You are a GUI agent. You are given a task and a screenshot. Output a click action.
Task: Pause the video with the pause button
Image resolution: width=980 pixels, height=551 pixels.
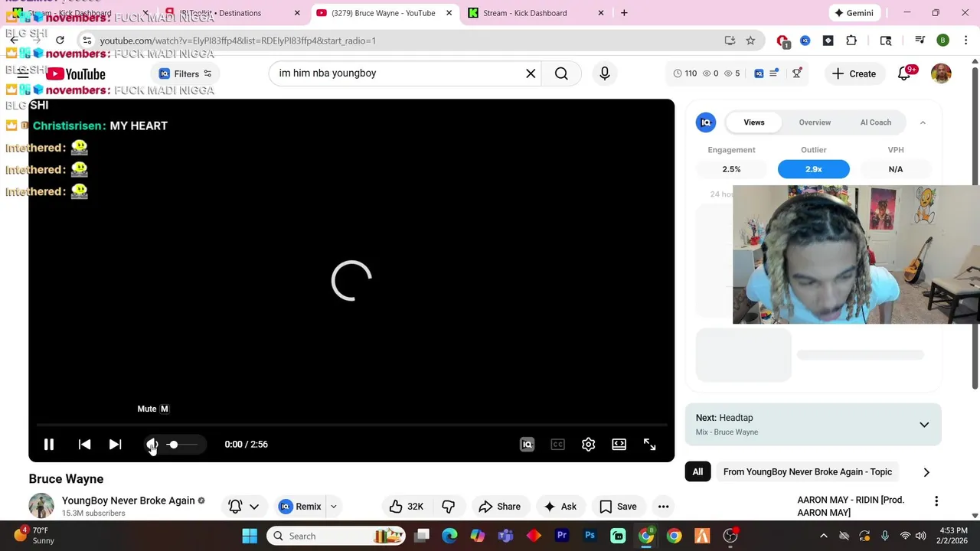click(48, 444)
